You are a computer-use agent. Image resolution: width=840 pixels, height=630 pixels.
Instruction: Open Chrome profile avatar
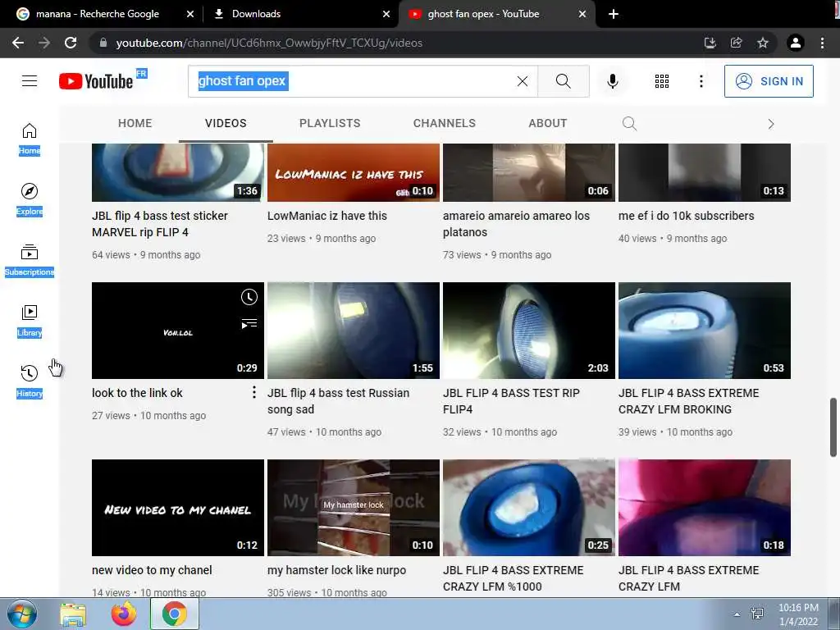tap(796, 43)
